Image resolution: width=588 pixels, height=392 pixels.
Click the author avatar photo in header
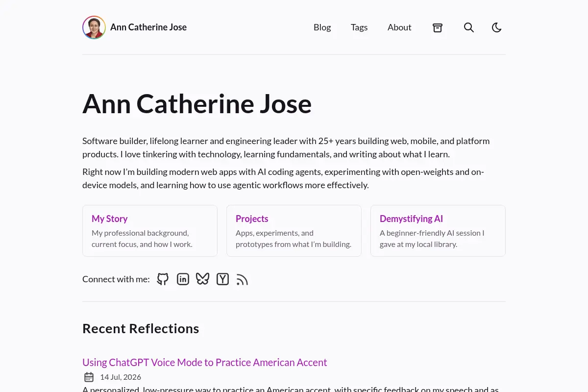click(x=94, y=27)
